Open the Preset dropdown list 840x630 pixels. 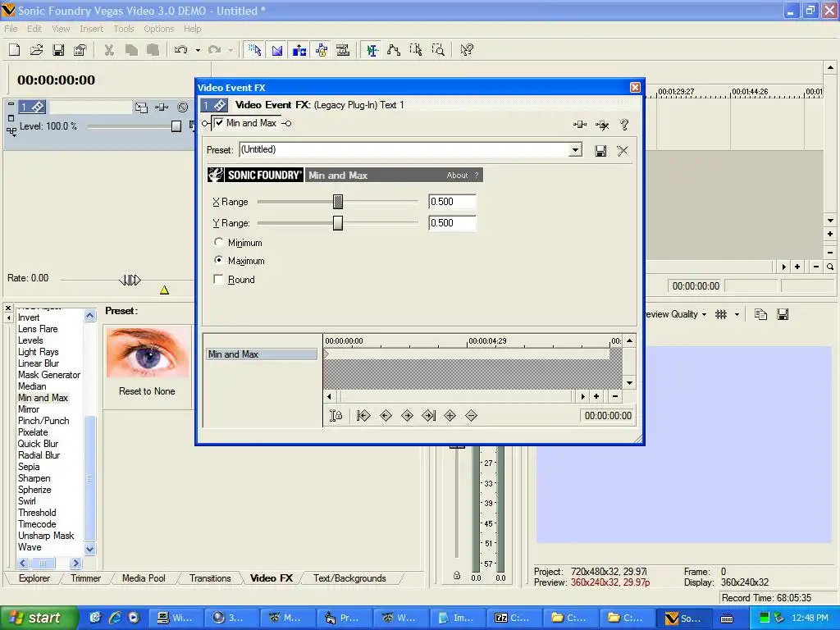tap(575, 150)
